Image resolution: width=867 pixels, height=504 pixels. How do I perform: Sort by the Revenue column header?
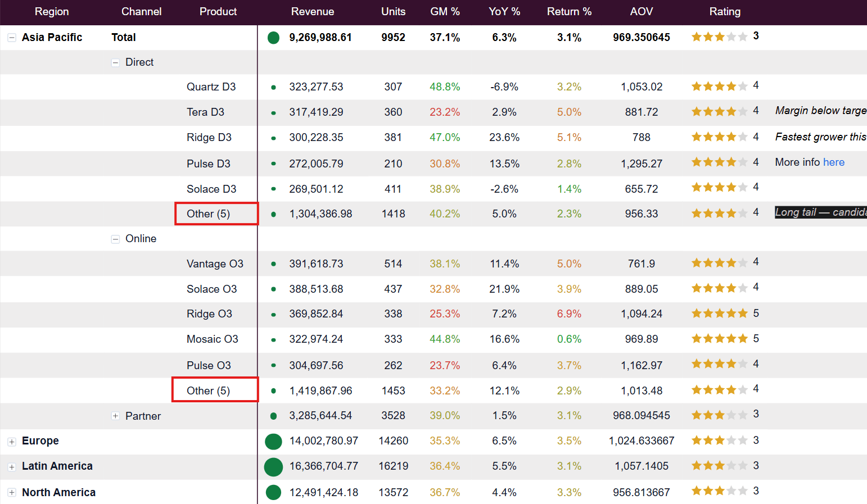(313, 12)
